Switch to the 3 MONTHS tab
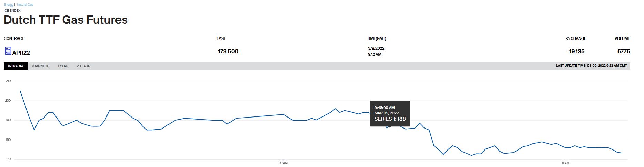 pyautogui.click(x=41, y=66)
